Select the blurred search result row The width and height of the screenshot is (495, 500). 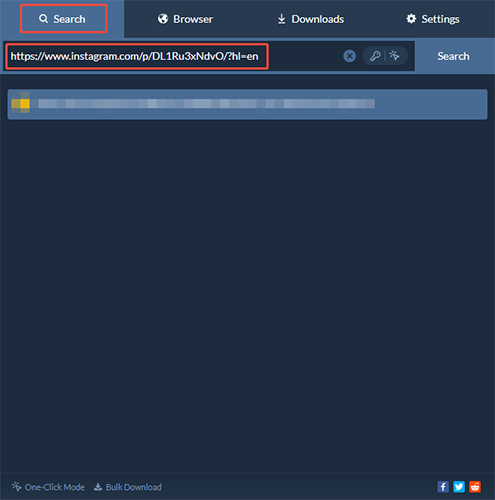coord(247,104)
